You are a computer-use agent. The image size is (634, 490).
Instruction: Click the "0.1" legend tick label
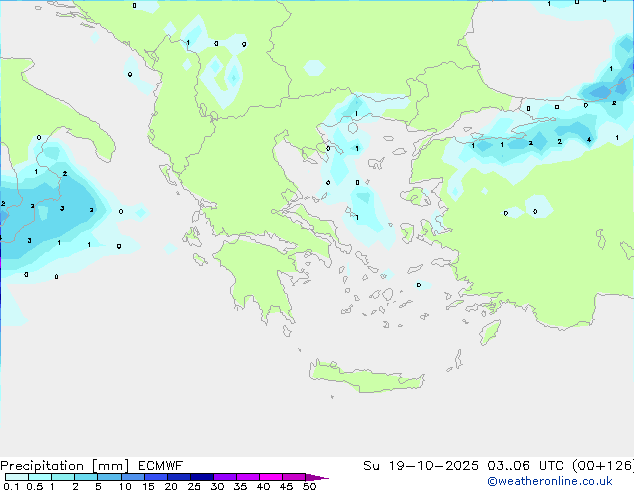coord(11,486)
